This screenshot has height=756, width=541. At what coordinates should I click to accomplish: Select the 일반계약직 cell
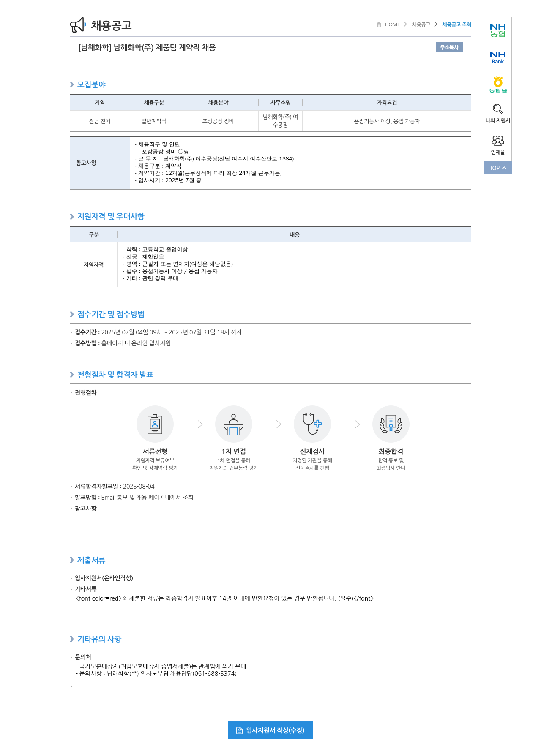pos(154,121)
